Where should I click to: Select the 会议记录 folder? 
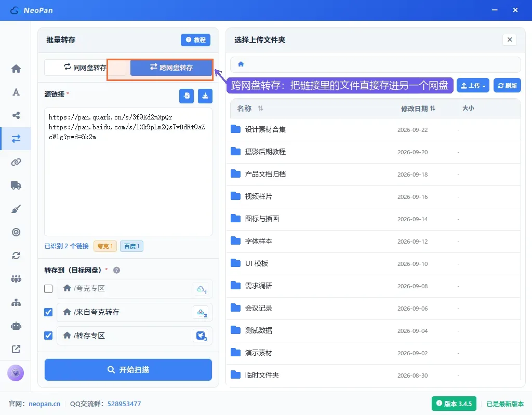coord(373,309)
